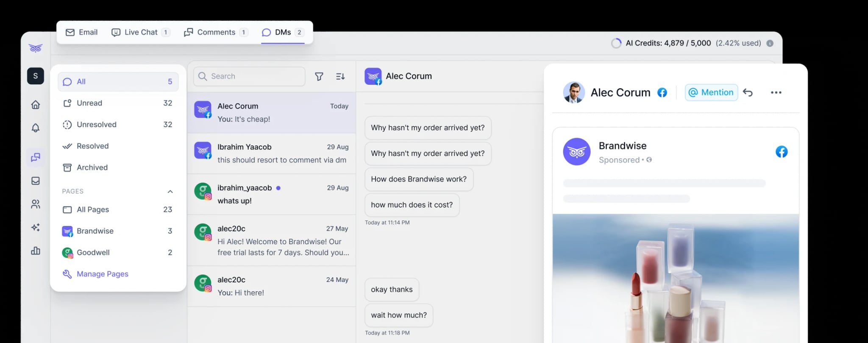Select All Pages
The image size is (868, 343).
point(118,209)
